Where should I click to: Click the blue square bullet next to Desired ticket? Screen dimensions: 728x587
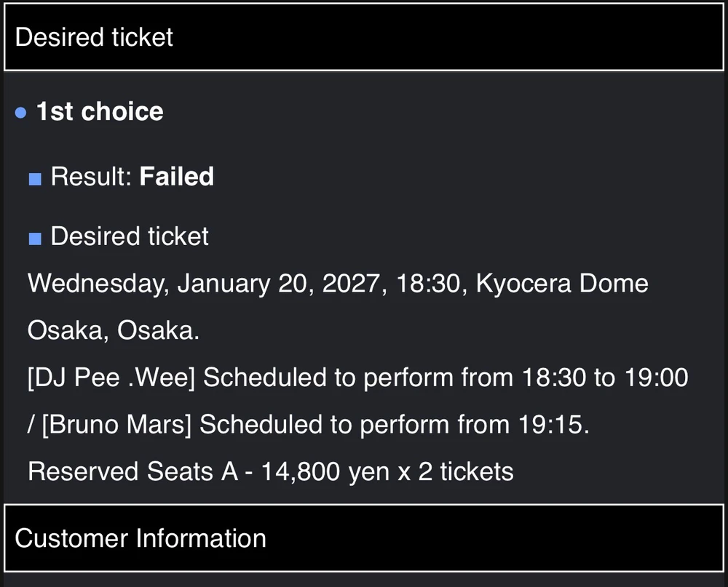35,239
